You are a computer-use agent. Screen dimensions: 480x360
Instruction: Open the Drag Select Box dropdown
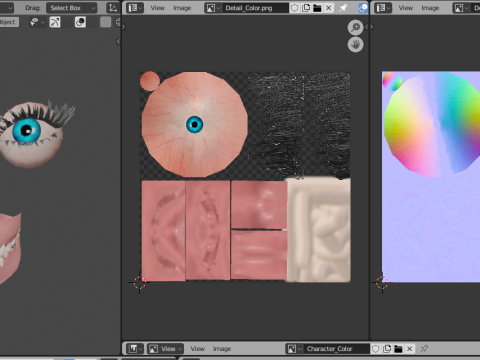(71, 8)
